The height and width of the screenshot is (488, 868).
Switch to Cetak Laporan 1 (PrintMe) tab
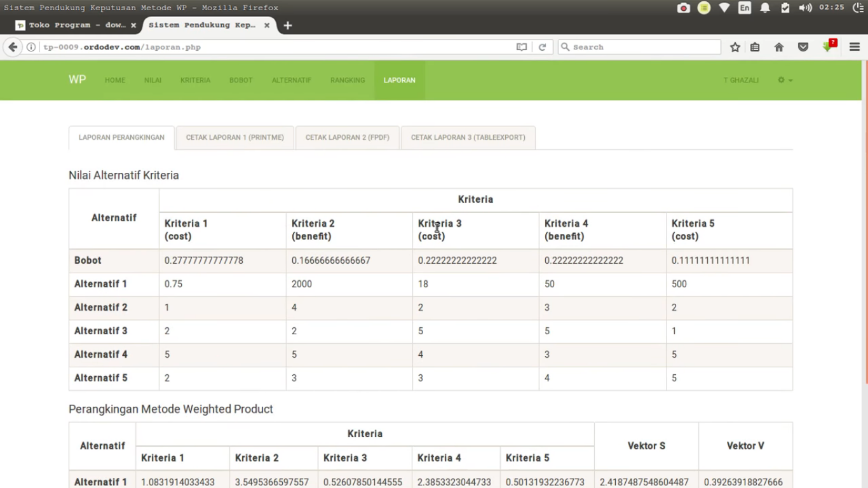click(234, 137)
